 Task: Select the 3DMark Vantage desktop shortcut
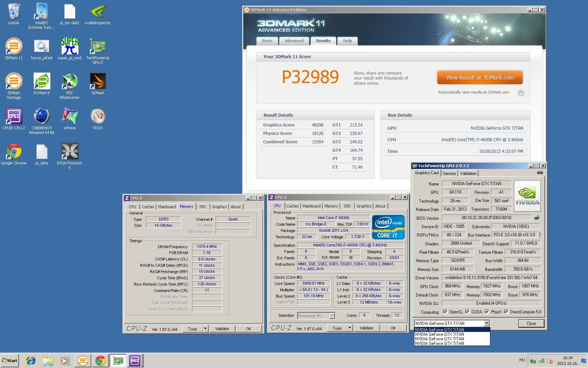pyautogui.click(x=14, y=86)
